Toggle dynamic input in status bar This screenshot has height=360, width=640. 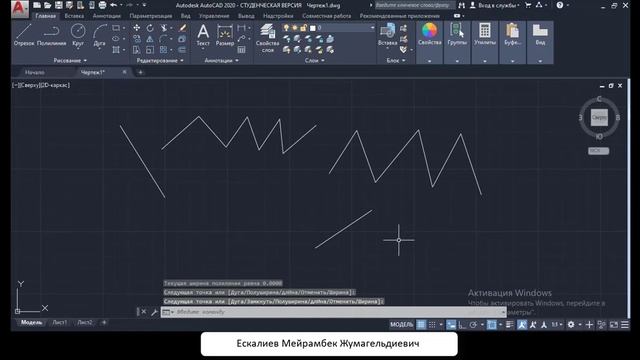point(451,324)
